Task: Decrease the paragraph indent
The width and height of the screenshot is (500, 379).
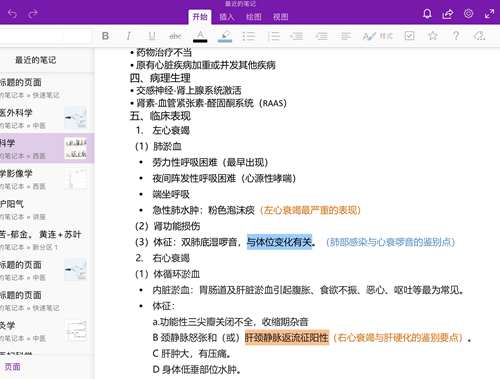Action: pyautogui.click(x=296, y=36)
